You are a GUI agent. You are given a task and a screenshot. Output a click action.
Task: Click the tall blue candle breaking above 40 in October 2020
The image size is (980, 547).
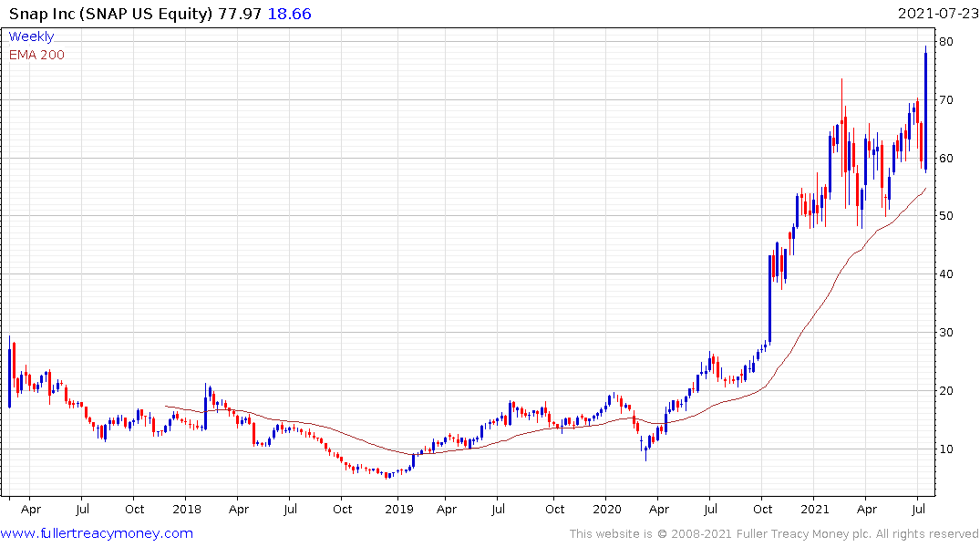click(x=770, y=299)
